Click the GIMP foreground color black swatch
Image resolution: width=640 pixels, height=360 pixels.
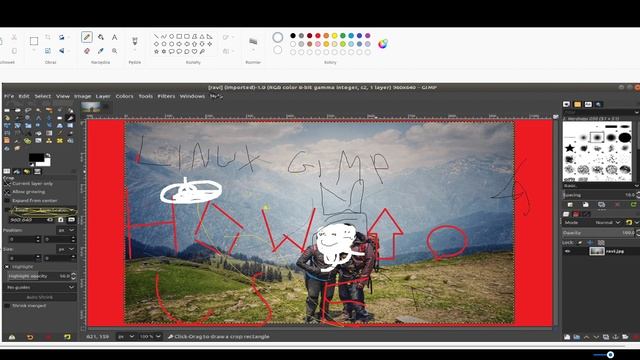36,158
